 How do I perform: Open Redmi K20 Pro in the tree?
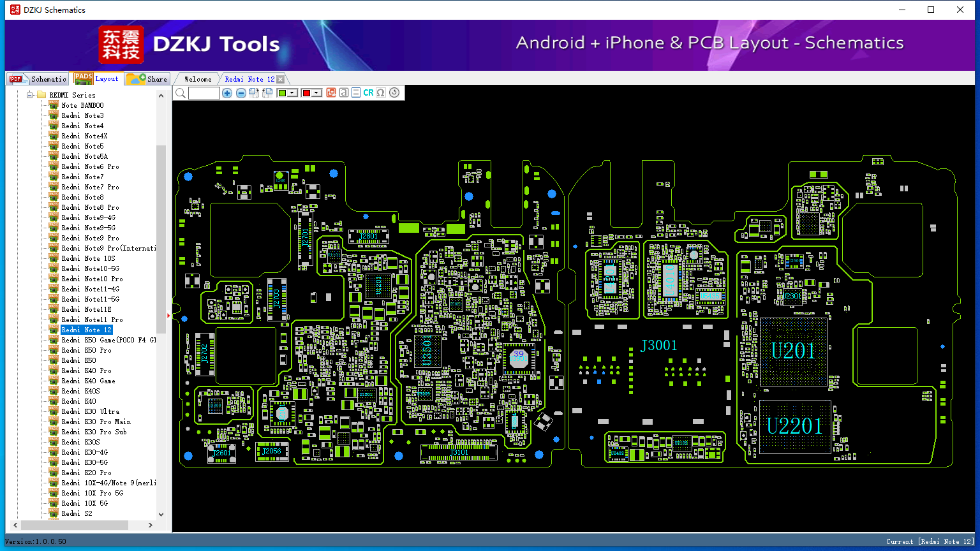click(86, 473)
